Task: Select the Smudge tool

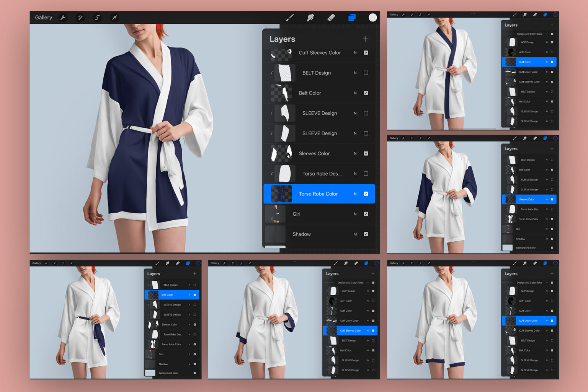Action: [310, 17]
